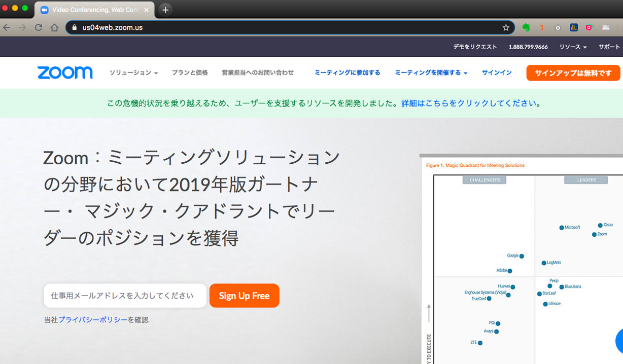The image size is (623, 364).
Task: Open the blue bar chart extension
Action: point(574,27)
